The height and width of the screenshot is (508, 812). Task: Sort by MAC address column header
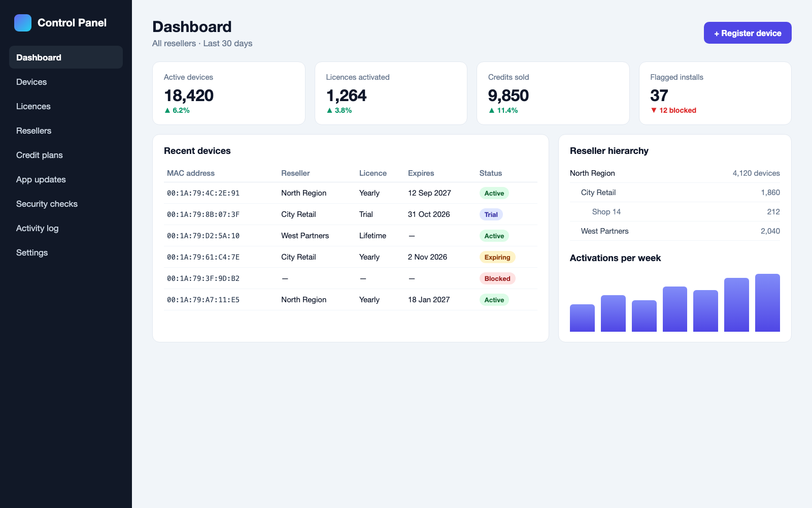click(x=191, y=173)
